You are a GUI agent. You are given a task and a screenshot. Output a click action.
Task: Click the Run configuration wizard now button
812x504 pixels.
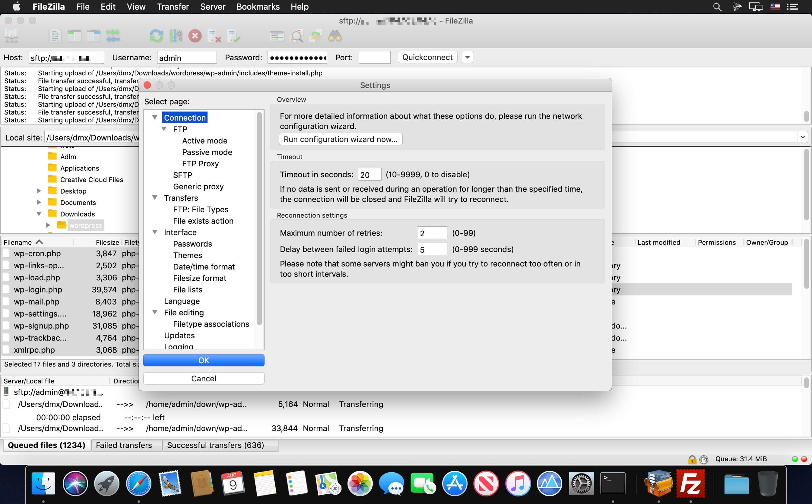point(340,139)
